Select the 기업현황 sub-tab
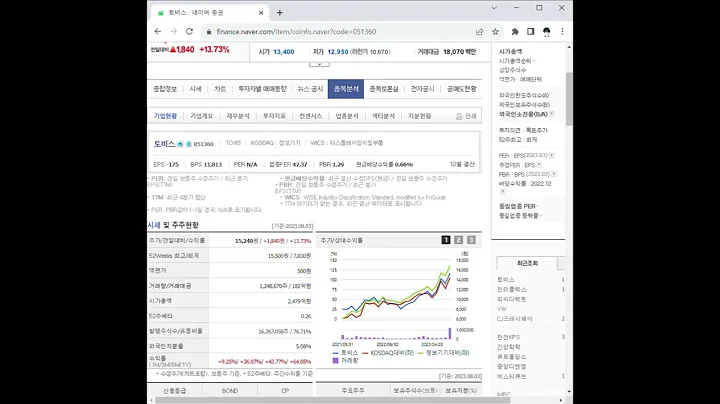Viewport: 720px width, 404px height. [165, 116]
